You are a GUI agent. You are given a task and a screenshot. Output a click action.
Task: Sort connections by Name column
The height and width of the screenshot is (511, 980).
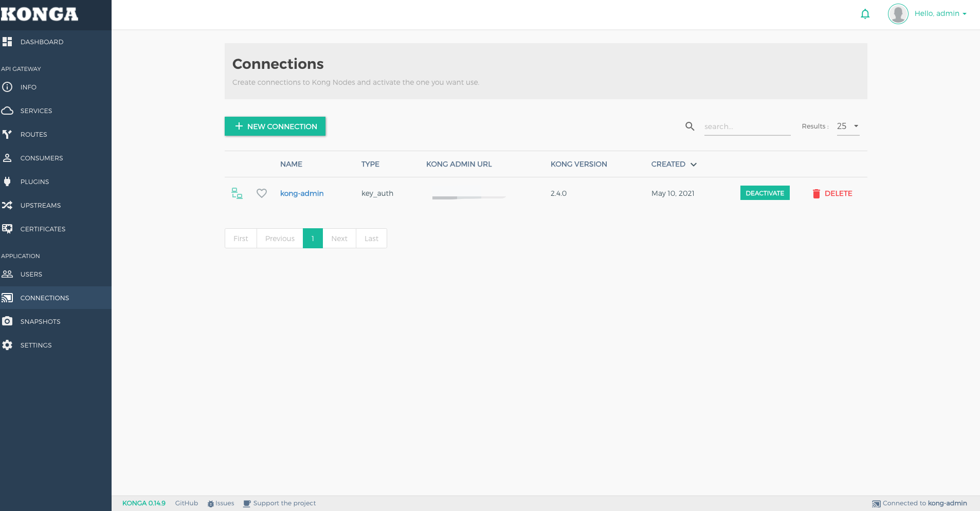point(291,164)
